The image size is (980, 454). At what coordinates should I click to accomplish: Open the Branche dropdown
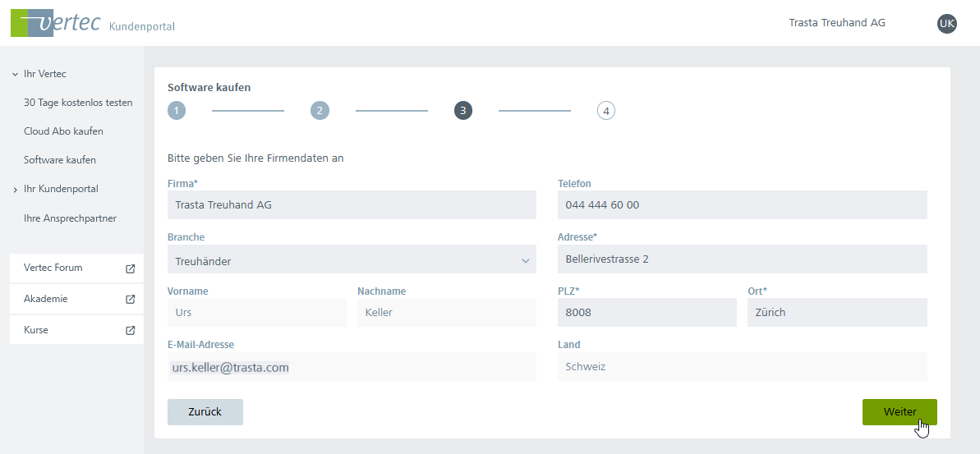point(352,260)
